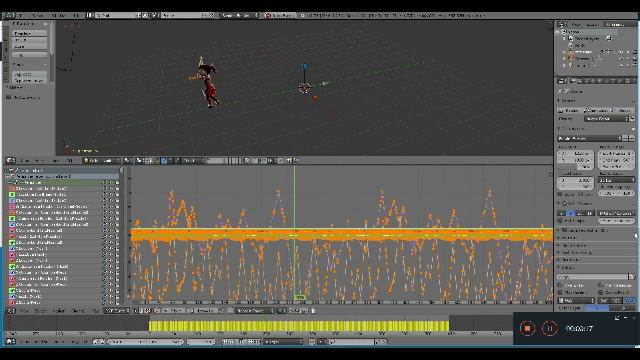Click the resolution percentage slider
The height and width of the screenshot is (360, 640).
click(576, 167)
